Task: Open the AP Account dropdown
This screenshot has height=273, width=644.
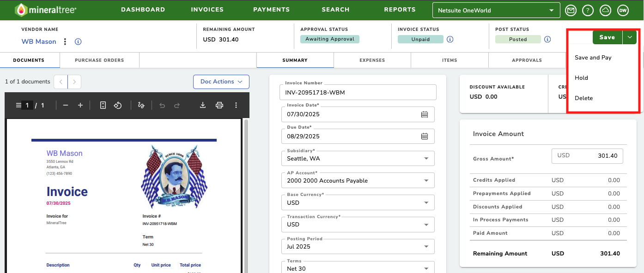Action: click(x=358, y=180)
